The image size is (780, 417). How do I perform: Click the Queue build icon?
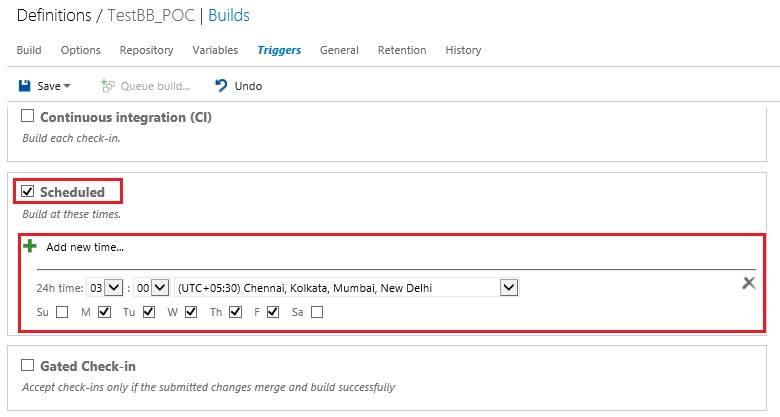(x=107, y=86)
